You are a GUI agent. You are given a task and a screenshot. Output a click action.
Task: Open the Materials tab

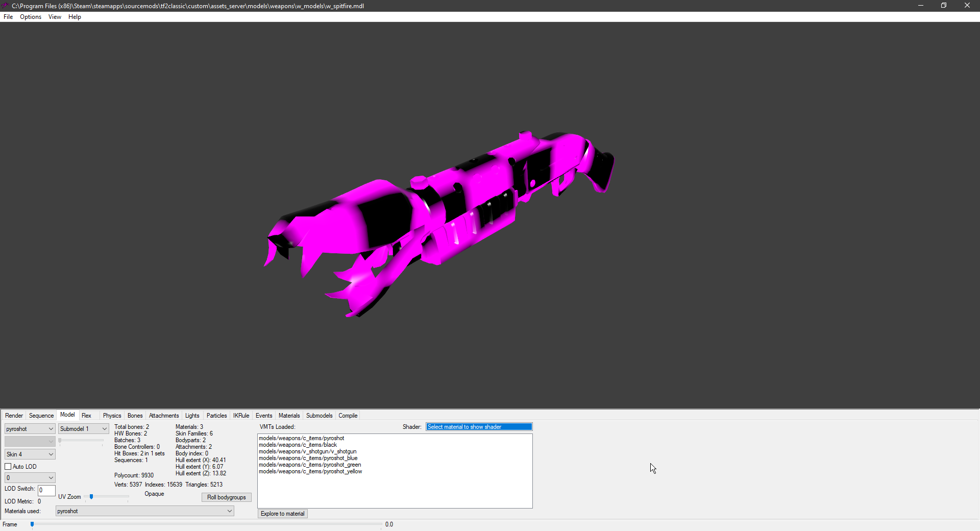coord(289,416)
